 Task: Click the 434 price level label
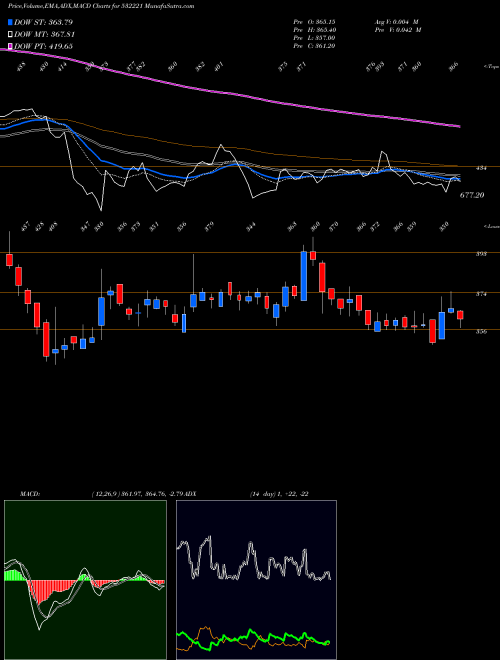481,168
